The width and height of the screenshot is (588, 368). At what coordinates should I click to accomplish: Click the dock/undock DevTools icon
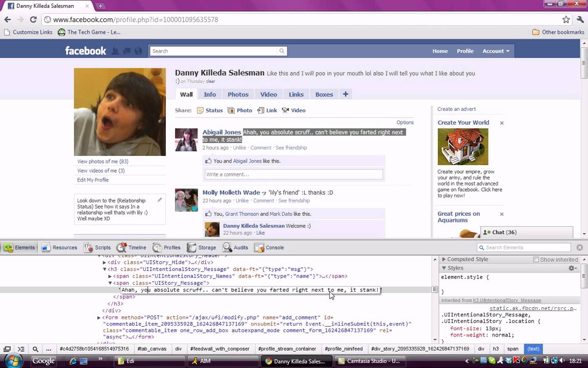coord(7,349)
